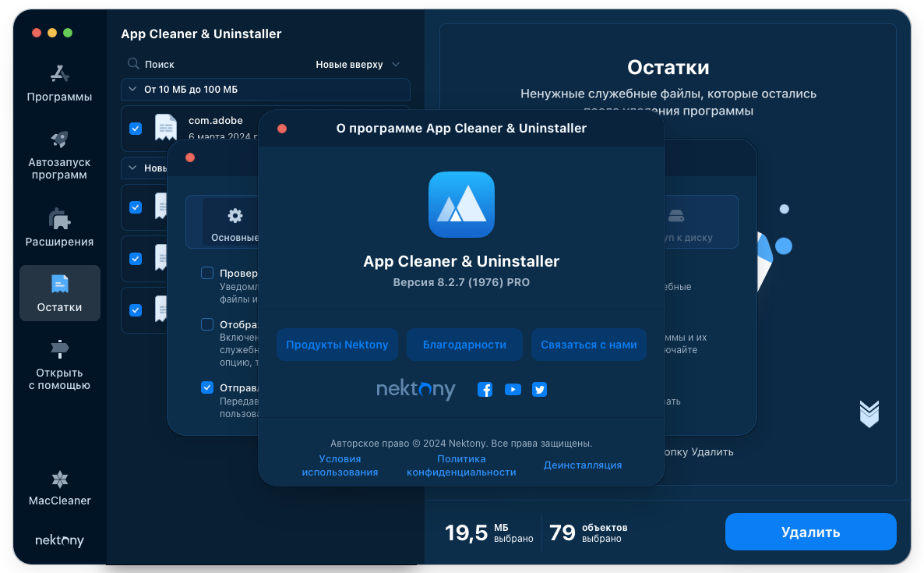Open Nektony YouTube channel icon
Viewport: 924px width, 573px height.
[x=513, y=390]
